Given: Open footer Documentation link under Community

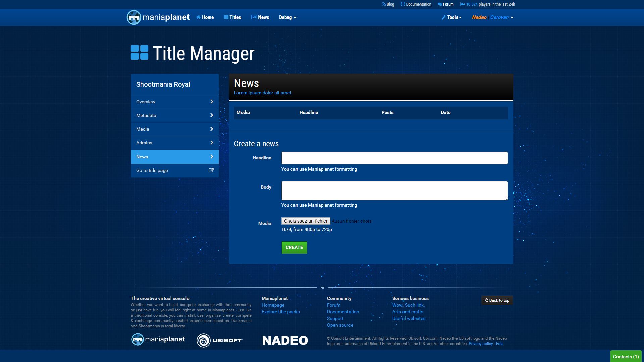Looking at the screenshot, I should tap(343, 312).
